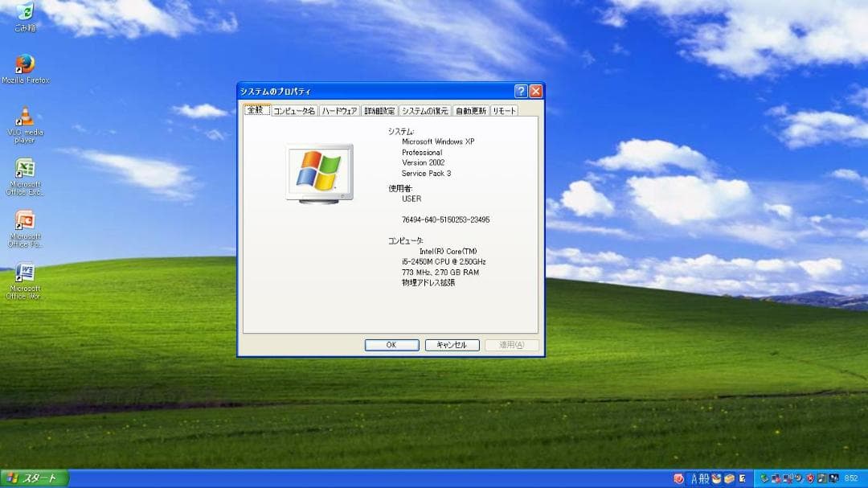Click the Safely Remove Hardware tray icon
Viewport: 868px width, 488px height.
[764, 478]
